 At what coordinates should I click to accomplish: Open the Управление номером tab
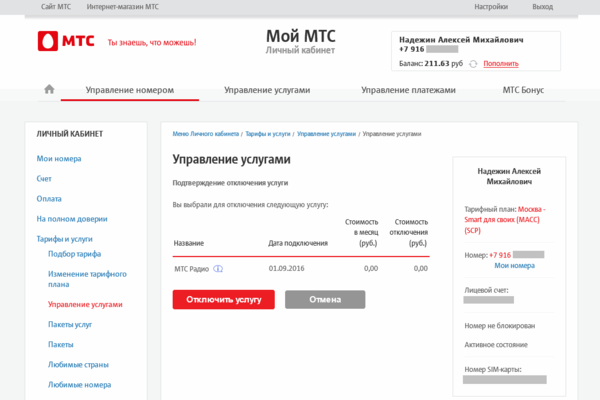130,90
